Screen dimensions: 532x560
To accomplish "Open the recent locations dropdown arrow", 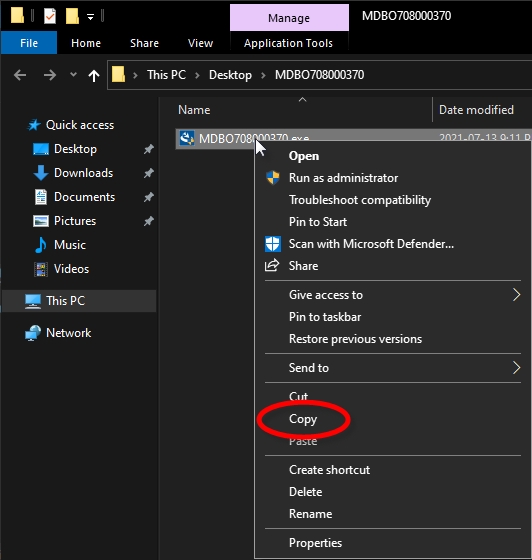I will pos(73,75).
